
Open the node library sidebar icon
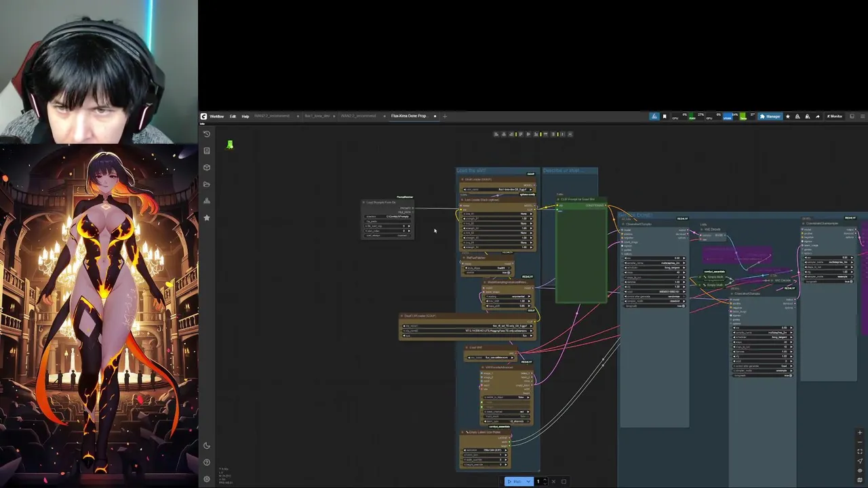coord(207,150)
